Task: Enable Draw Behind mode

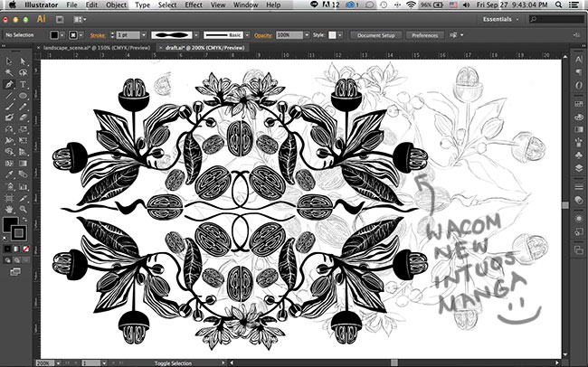Action: pos(16,260)
